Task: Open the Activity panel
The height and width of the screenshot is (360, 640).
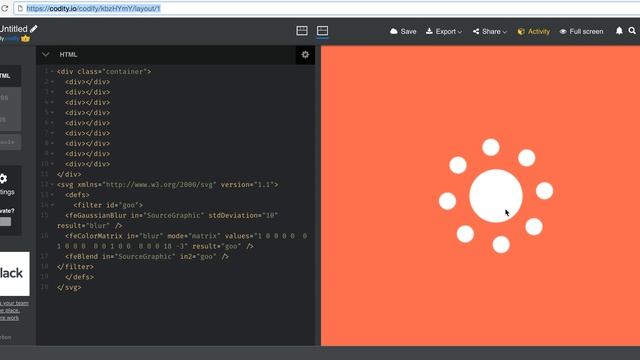Action: pyautogui.click(x=533, y=31)
